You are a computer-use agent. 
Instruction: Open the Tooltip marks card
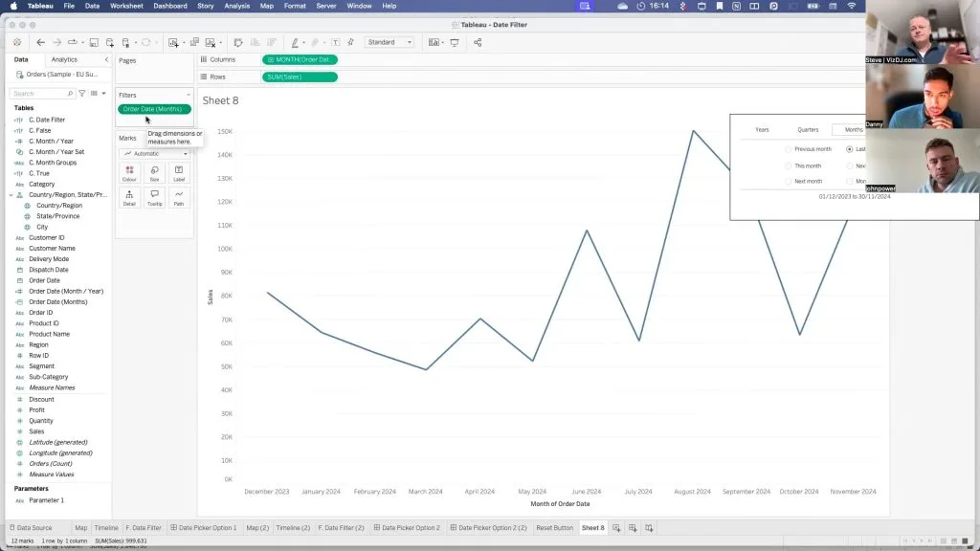tap(154, 197)
